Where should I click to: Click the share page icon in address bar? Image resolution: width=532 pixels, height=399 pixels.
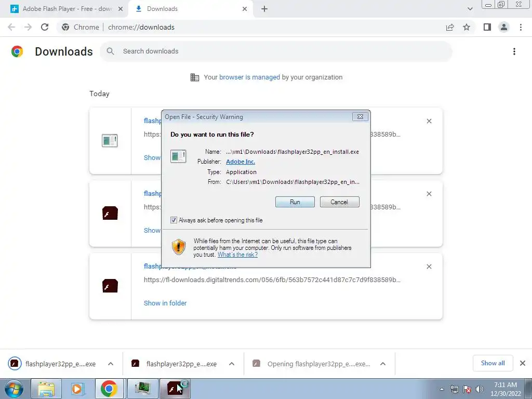tap(450, 27)
